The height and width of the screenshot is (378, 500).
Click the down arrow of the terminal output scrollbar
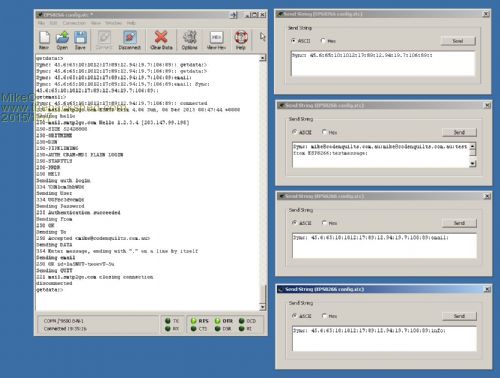pos(263,307)
